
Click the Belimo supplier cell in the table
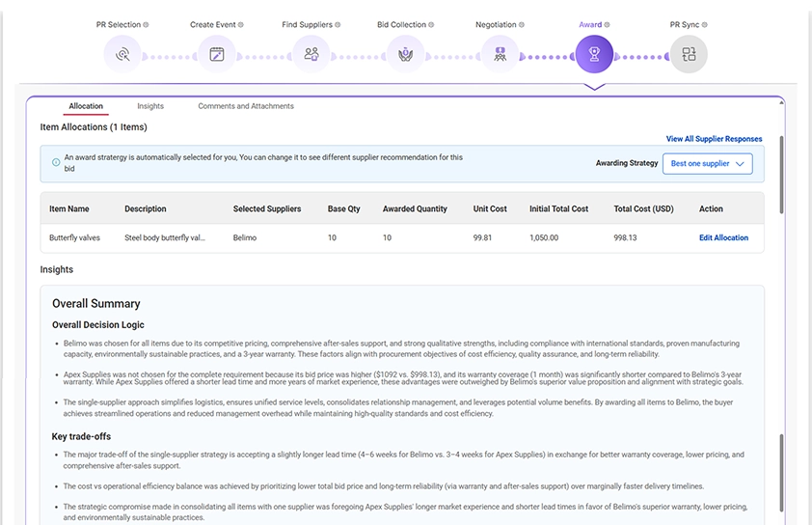245,237
